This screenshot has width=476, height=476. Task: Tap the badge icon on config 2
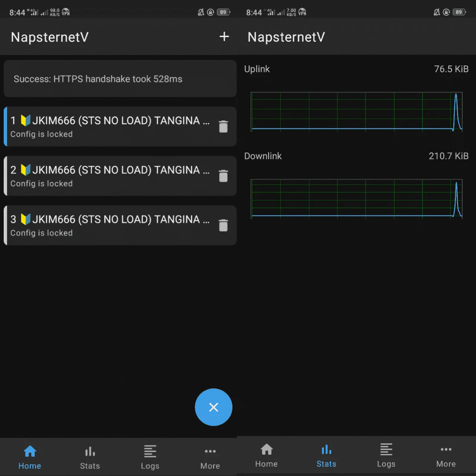(x=25, y=170)
